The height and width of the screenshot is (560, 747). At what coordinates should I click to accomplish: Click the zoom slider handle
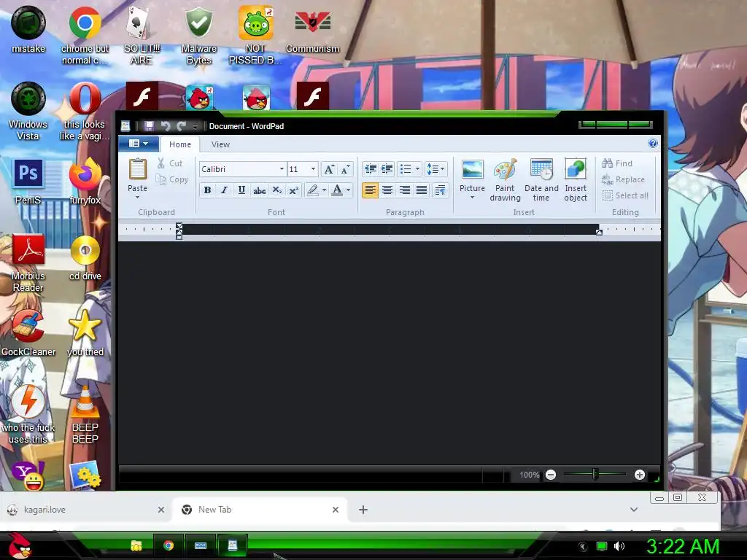[595, 474]
